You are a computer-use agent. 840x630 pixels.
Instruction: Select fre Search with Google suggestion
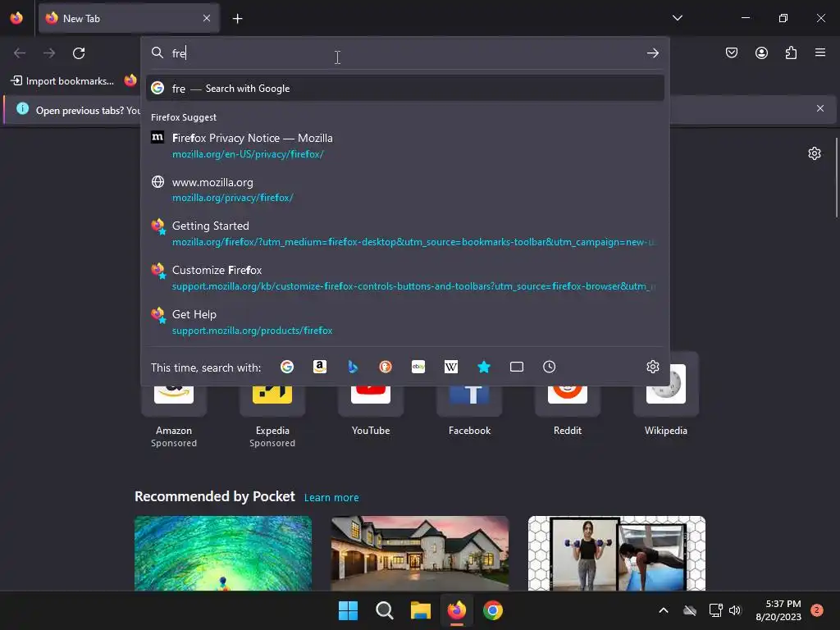(405, 89)
